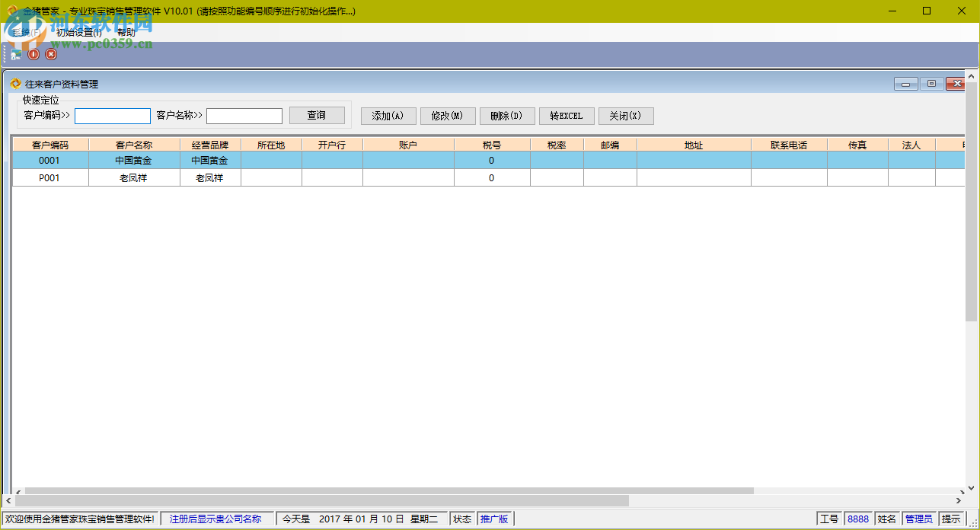The image size is (980, 530).
Task: Click the red power toolbar icon
Action: [34, 54]
